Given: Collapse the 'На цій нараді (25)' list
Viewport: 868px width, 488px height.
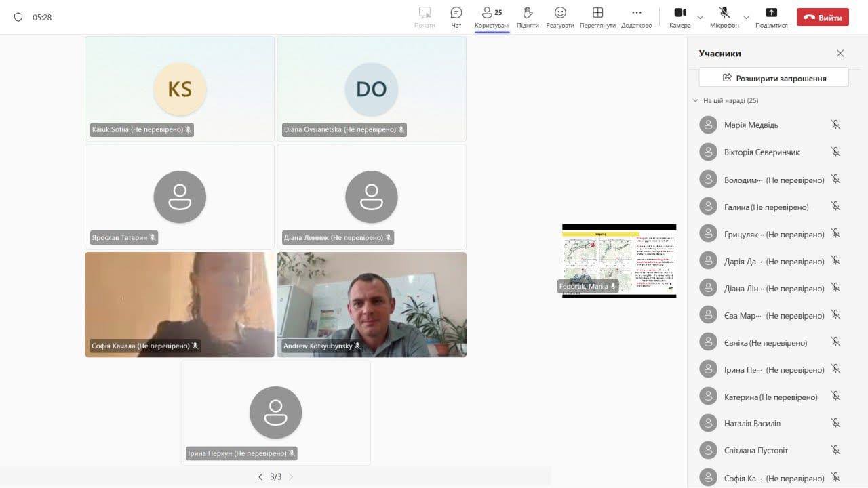Looking at the screenshot, I should click(x=695, y=100).
